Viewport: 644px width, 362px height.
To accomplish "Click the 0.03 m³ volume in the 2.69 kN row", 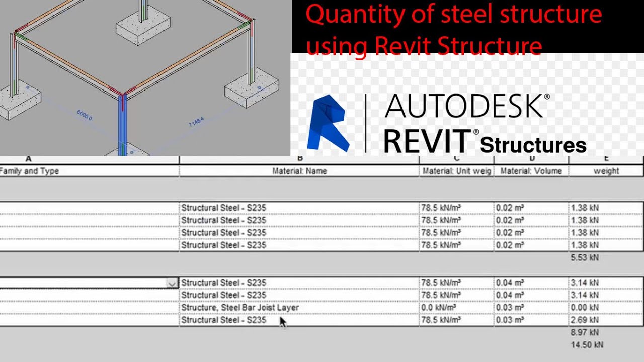I will 531,320.
